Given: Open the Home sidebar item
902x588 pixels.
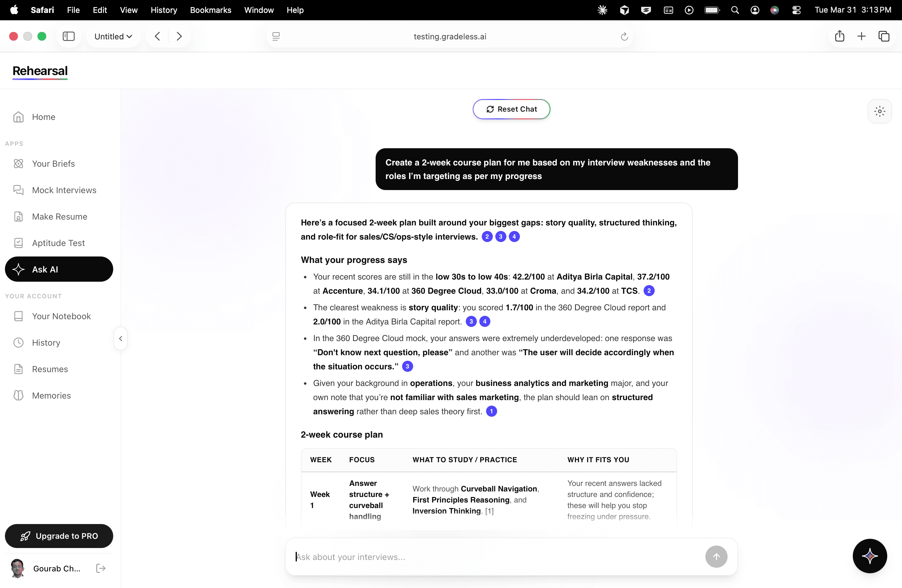Looking at the screenshot, I should (x=59, y=117).
